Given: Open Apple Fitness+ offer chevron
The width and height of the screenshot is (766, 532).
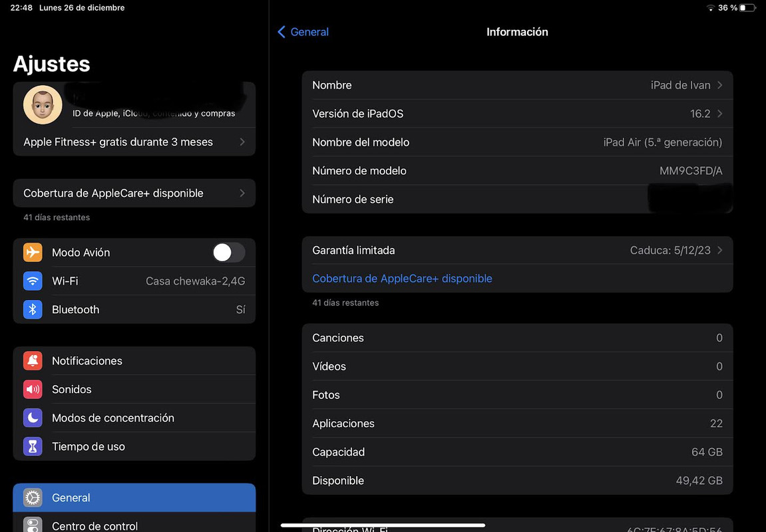Looking at the screenshot, I should tap(242, 142).
